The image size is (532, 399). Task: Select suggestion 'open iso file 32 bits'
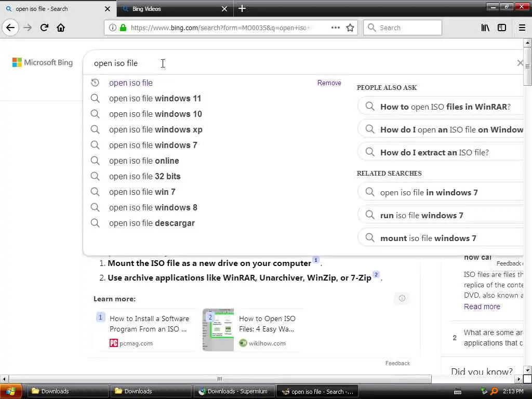145,177
